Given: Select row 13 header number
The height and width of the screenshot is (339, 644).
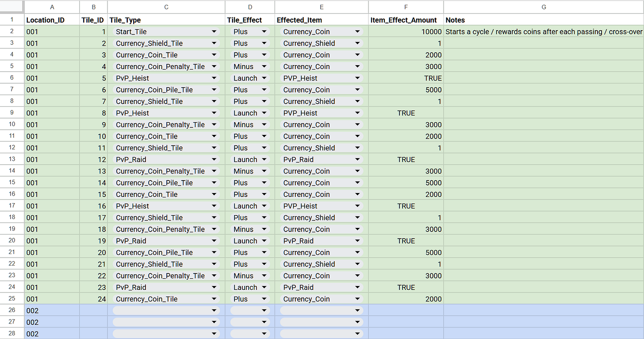Looking at the screenshot, I should 12,159.
